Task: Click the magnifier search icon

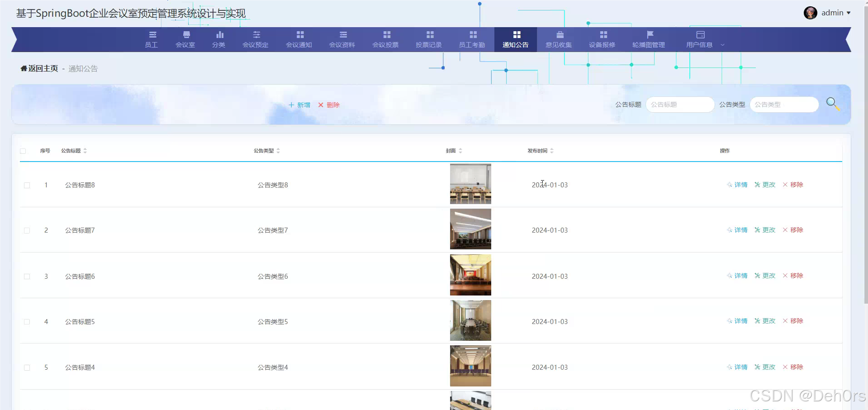Action: tap(833, 104)
